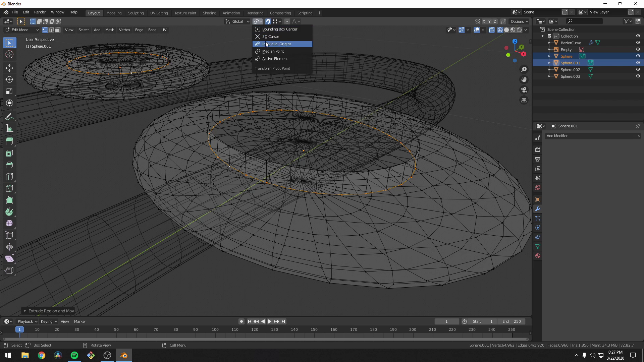Activate the Measure tool in the toolbar
Viewport: 644px width, 362px height.
[9, 128]
